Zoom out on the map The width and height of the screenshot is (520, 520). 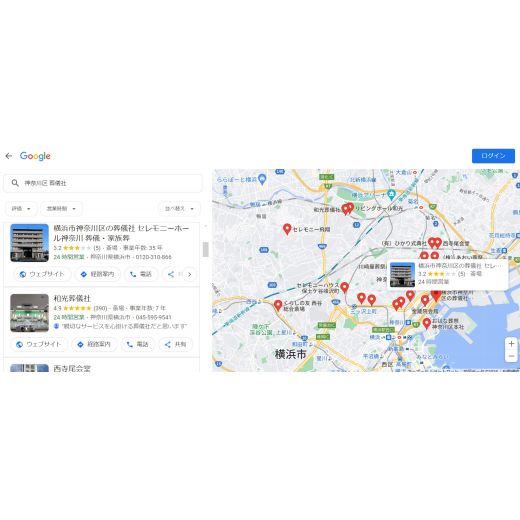[511, 356]
